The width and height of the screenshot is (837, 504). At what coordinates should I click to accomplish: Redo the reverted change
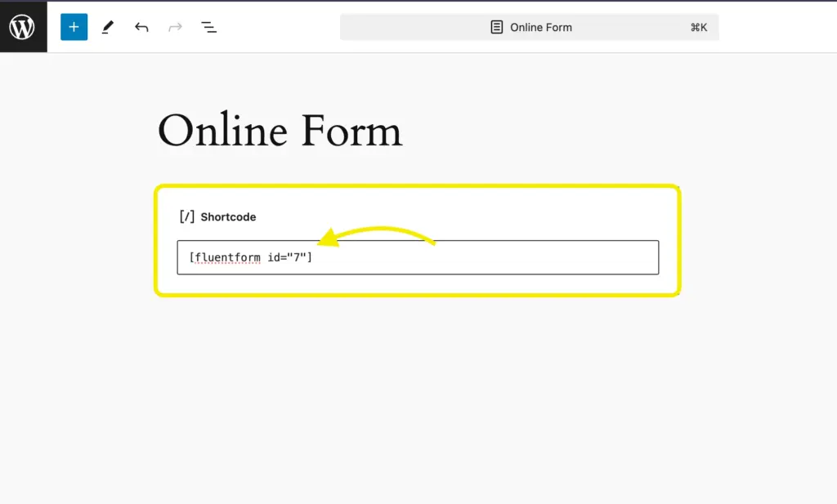point(175,27)
